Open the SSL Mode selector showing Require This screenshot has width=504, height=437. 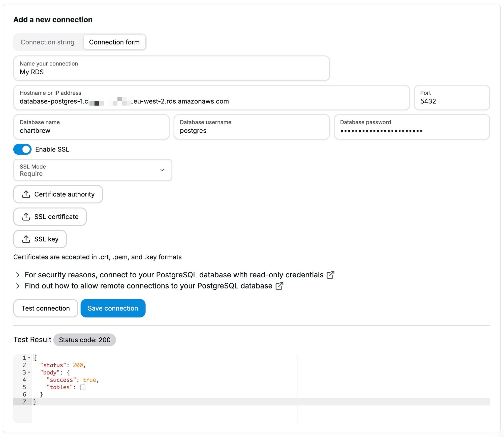point(92,170)
